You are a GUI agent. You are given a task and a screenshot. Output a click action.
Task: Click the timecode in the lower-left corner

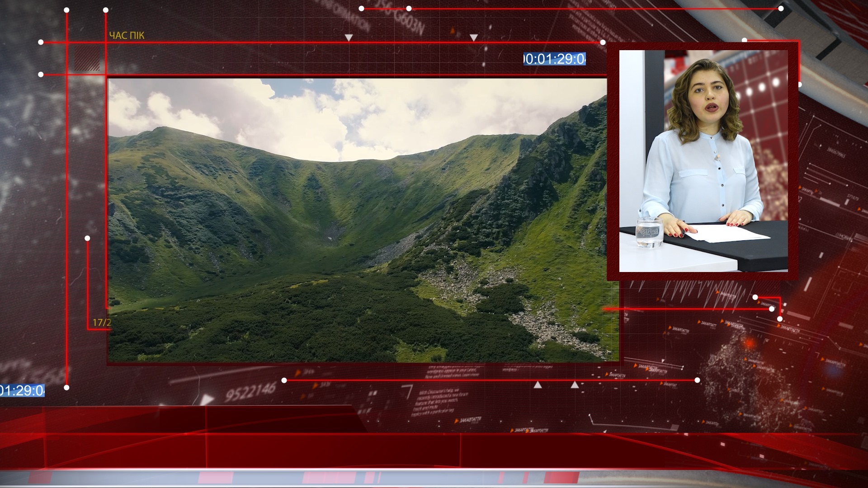point(22,390)
